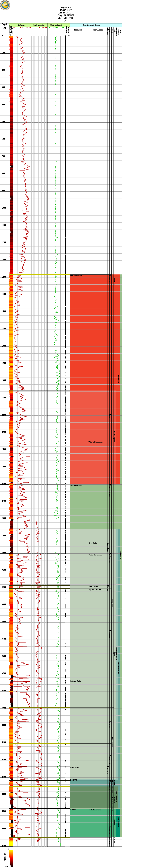Click the "Severy Shale" formation label
The image size is (165, 868).
click(x=93, y=587)
